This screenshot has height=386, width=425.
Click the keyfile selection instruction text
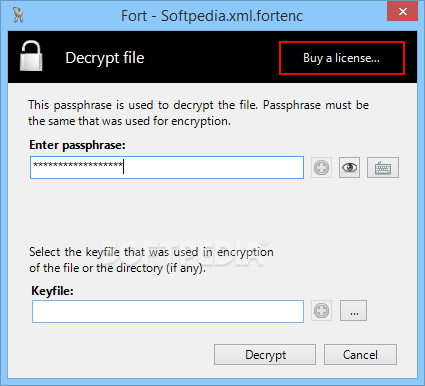pyautogui.click(x=151, y=260)
